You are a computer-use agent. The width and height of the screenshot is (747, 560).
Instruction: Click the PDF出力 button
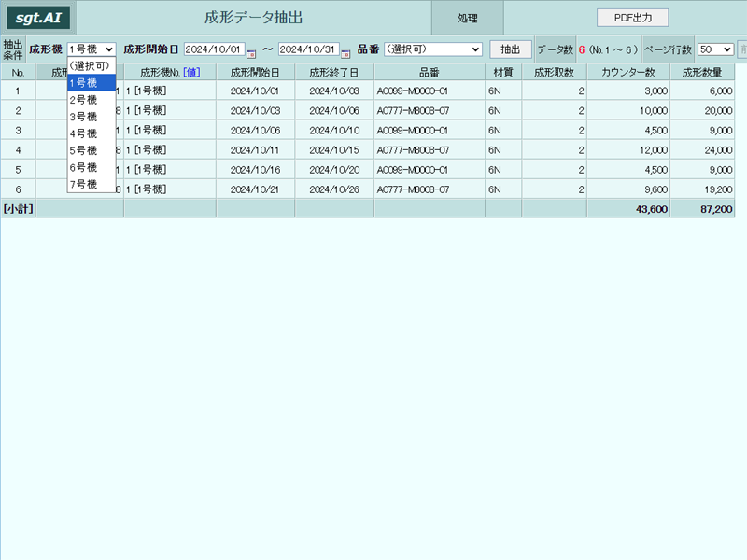pyautogui.click(x=633, y=18)
